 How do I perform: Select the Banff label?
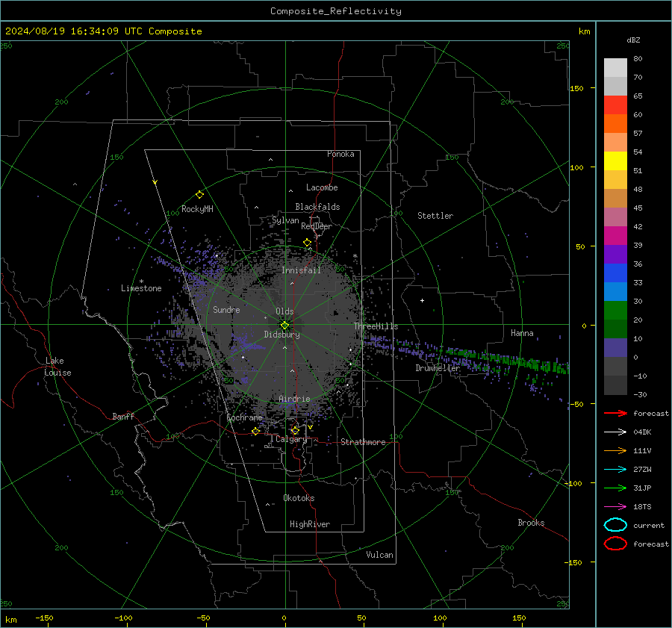click(123, 416)
